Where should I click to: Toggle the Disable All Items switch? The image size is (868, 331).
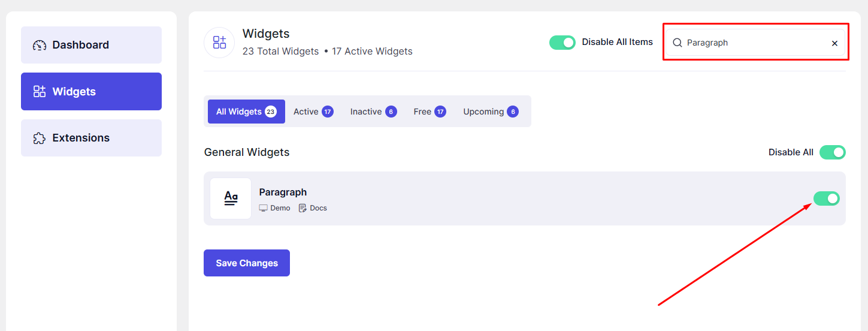(562, 43)
